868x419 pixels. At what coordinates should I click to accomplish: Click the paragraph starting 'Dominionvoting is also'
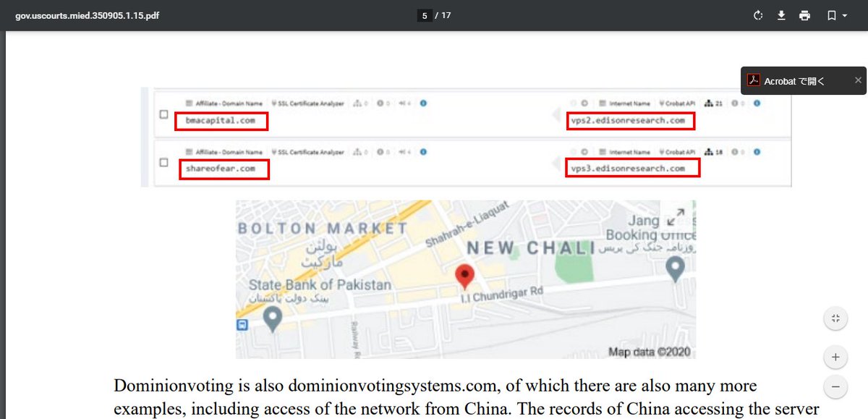coord(467,397)
